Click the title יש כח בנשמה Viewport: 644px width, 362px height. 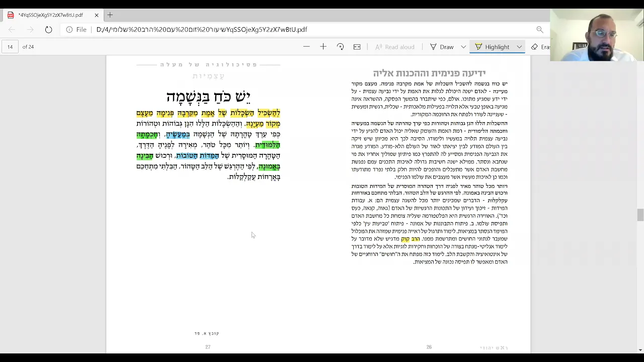tap(208, 97)
